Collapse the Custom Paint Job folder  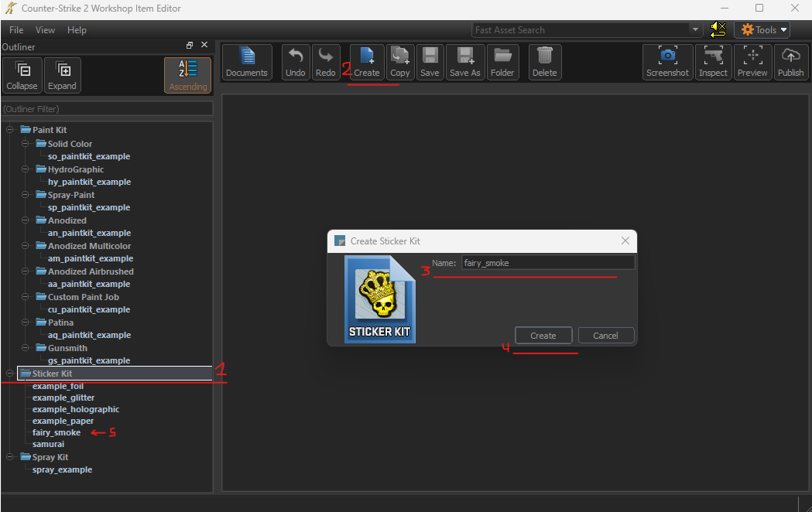pos(25,297)
